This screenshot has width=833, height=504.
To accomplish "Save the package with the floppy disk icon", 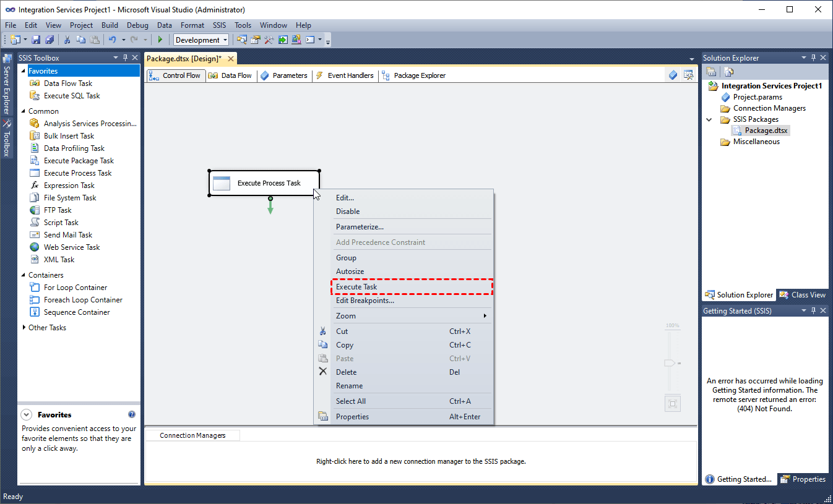I will pos(36,40).
